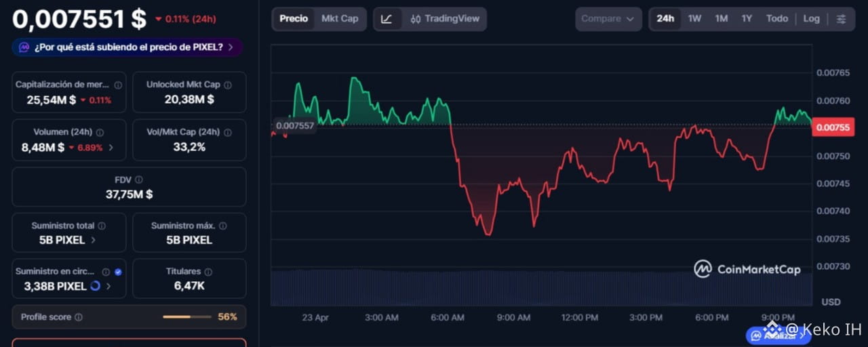Expand circulating supply 3,38B PIXEL chevron

click(x=108, y=286)
